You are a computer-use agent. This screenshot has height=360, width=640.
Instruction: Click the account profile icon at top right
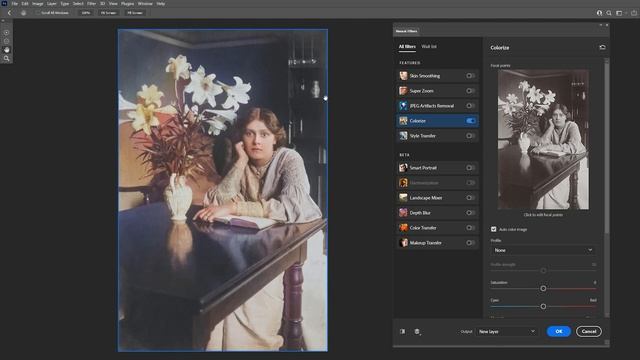coord(599,13)
